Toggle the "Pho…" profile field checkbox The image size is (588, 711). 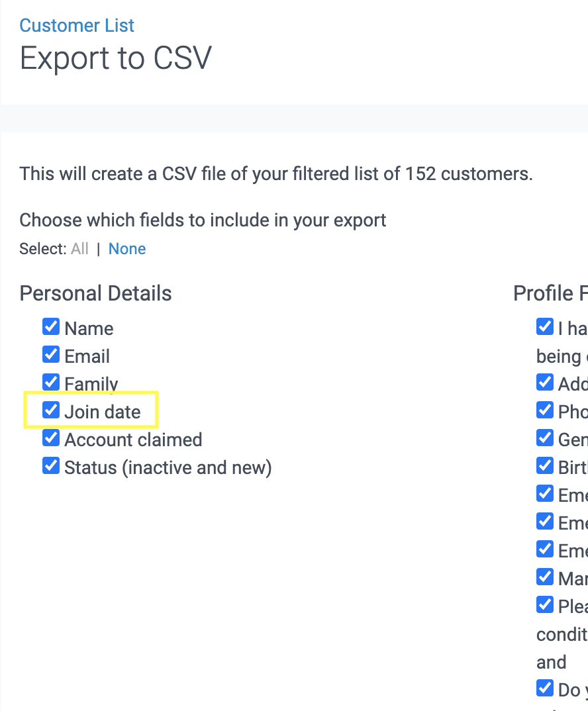[x=545, y=410]
